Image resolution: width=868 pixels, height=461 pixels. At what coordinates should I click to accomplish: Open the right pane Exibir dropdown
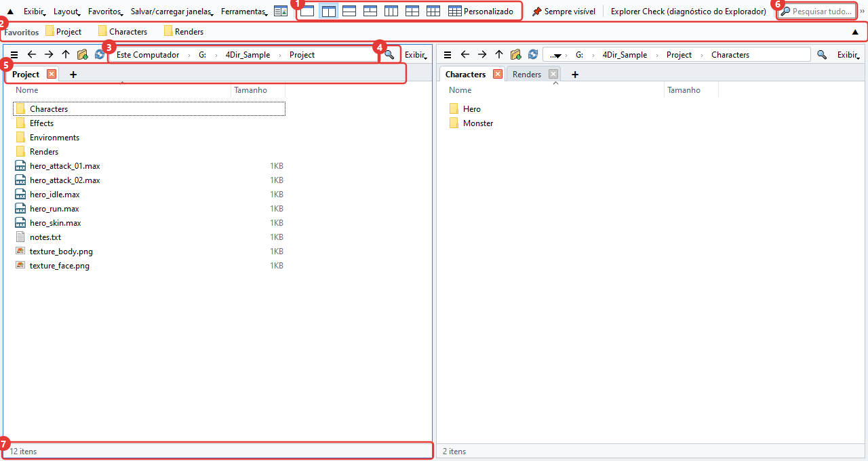[849, 55]
